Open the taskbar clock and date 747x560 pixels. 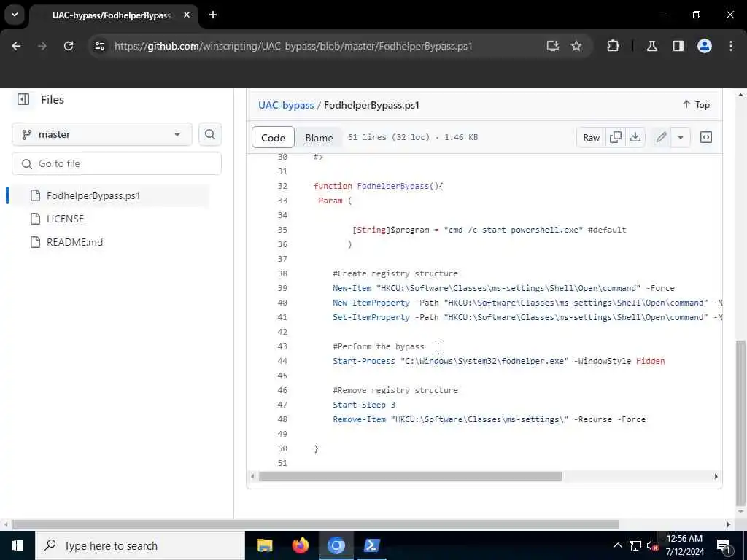[684, 545]
